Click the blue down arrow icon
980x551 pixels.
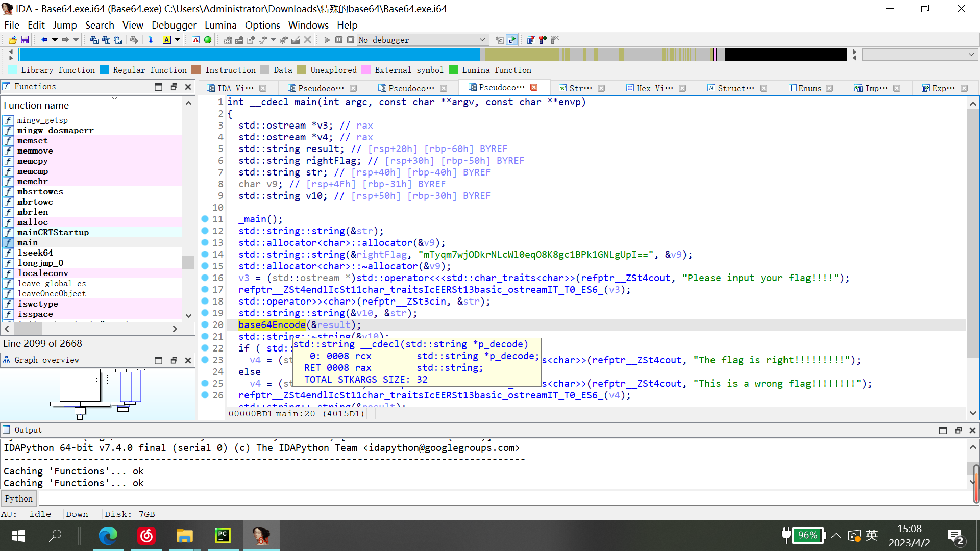[151, 40]
